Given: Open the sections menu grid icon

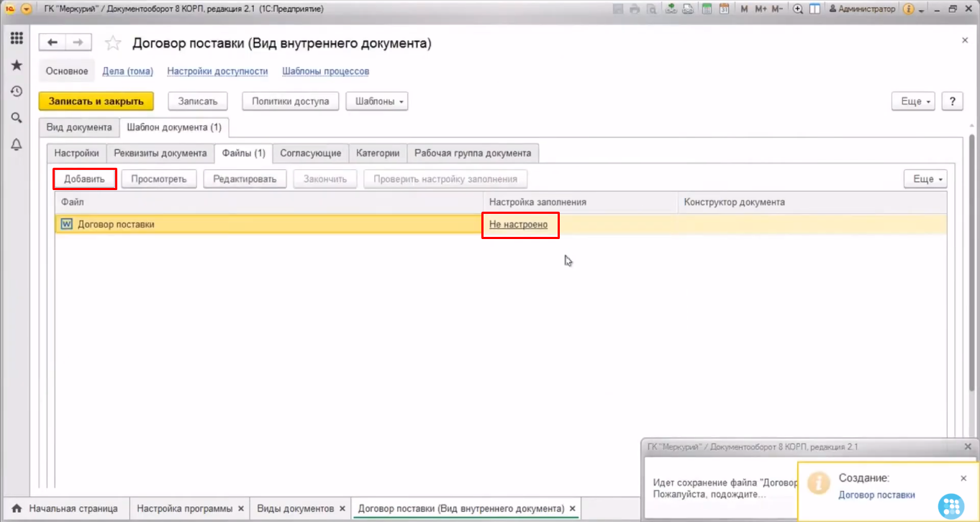Looking at the screenshot, I should tap(16, 38).
